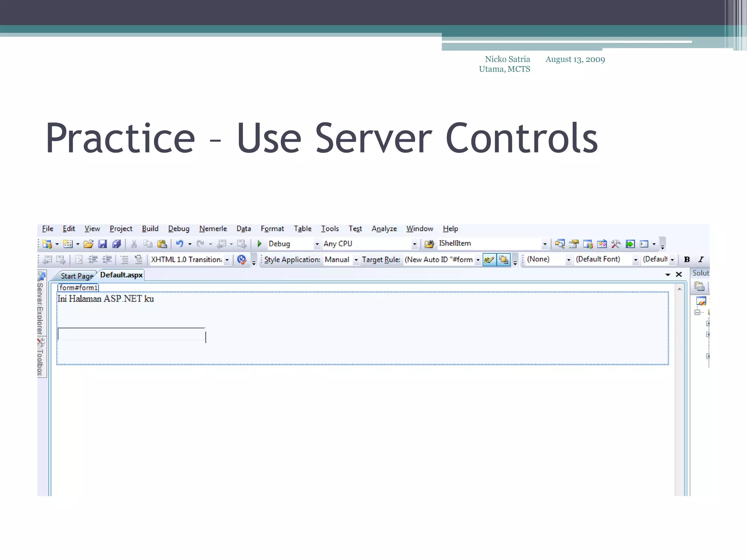Click the Undo arrow icon
The image size is (747, 560).
click(x=179, y=244)
